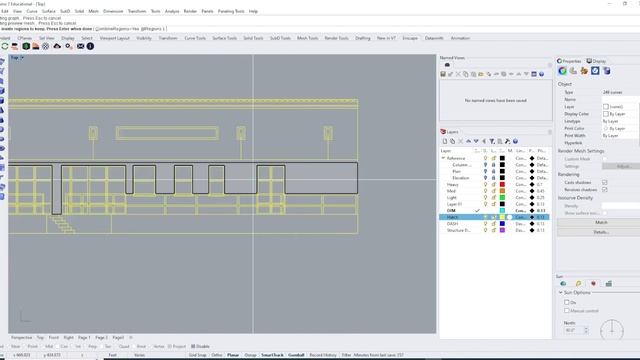Move layer up with the up arrow icon
This screenshot has height=360, width=640.
468,141
